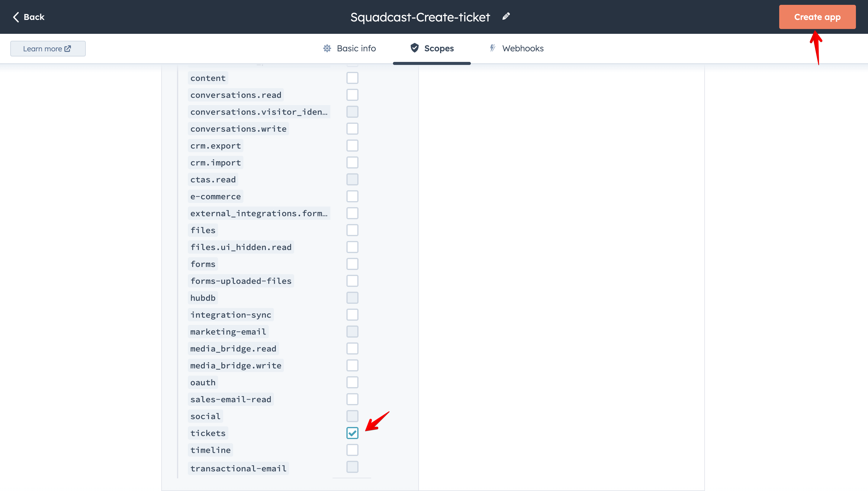Tick the crm.export scope checkbox

pos(352,146)
